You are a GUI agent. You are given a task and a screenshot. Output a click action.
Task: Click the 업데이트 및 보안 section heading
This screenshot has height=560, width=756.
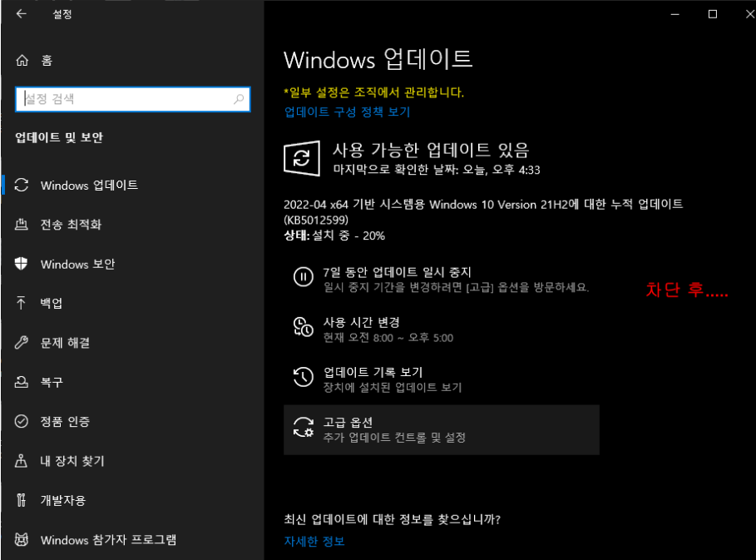tap(59, 137)
